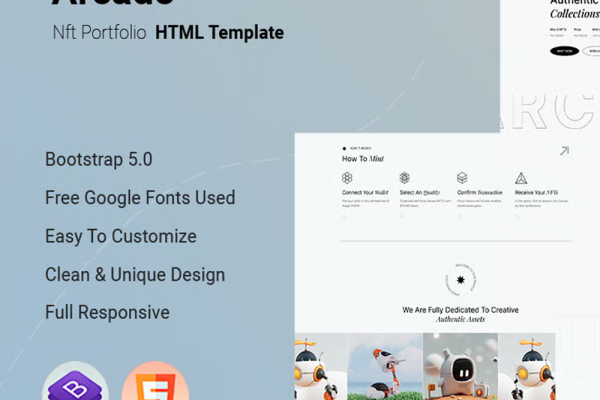Click the 'HTML Template' bold heading
This screenshot has width=600, height=400.
219,33
